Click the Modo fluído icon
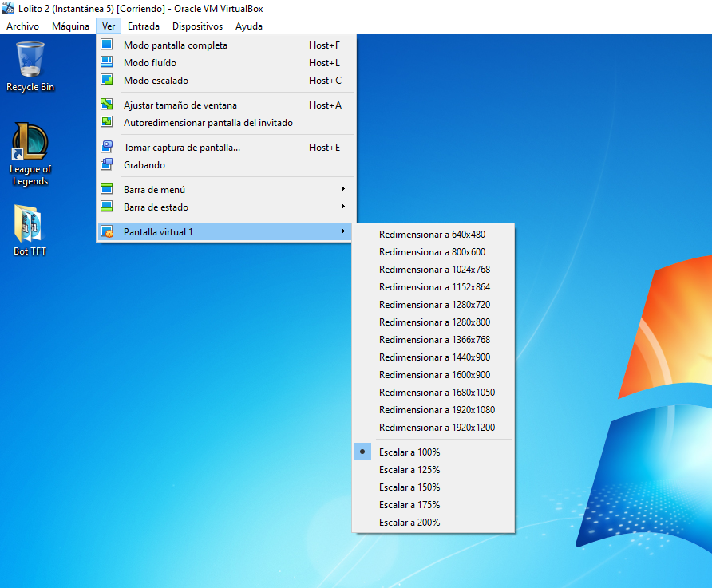This screenshot has width=712, height=588. coord(107,63)
